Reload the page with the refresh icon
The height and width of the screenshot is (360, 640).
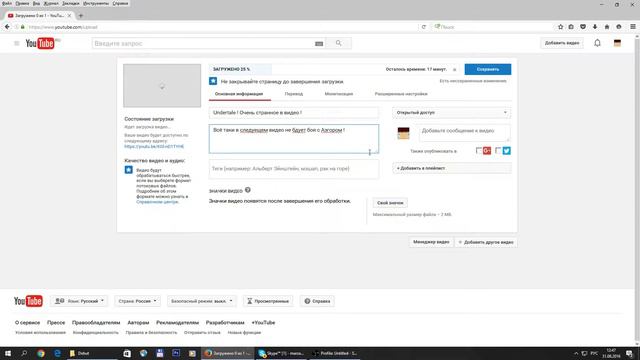[424, 27]
